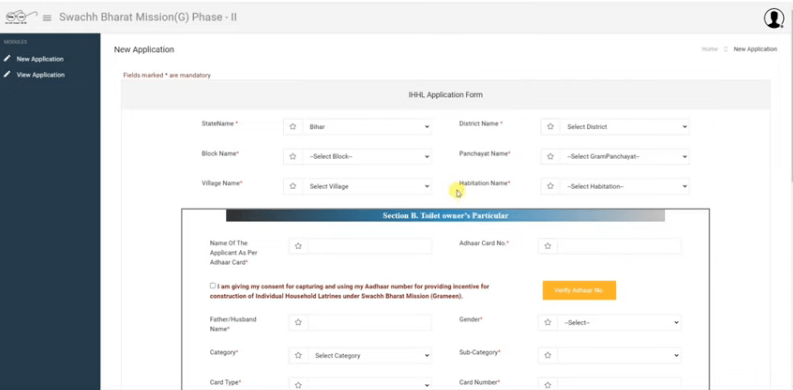Screen dimensions: 793x390
Task: Click star icon in StateName field
Action: [293, 126]
